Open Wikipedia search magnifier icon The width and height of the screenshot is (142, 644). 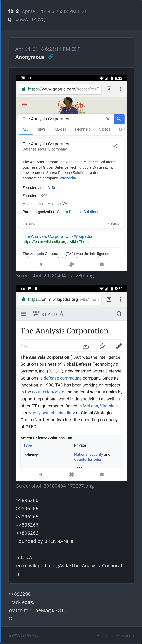point(119,314)
